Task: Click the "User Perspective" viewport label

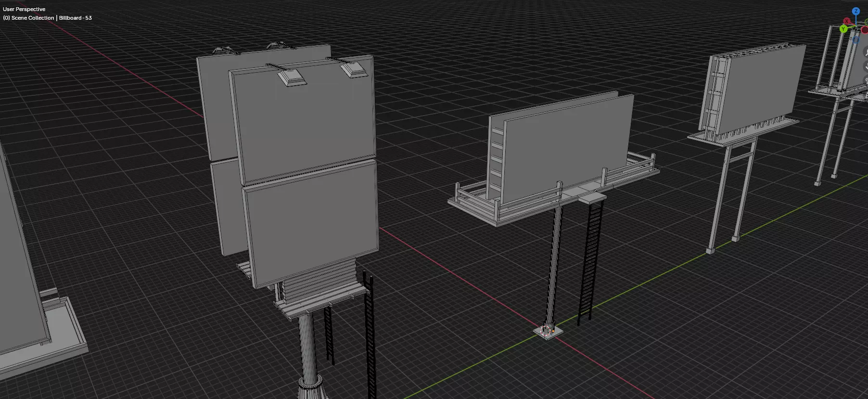Action: [x=24, y=9]
